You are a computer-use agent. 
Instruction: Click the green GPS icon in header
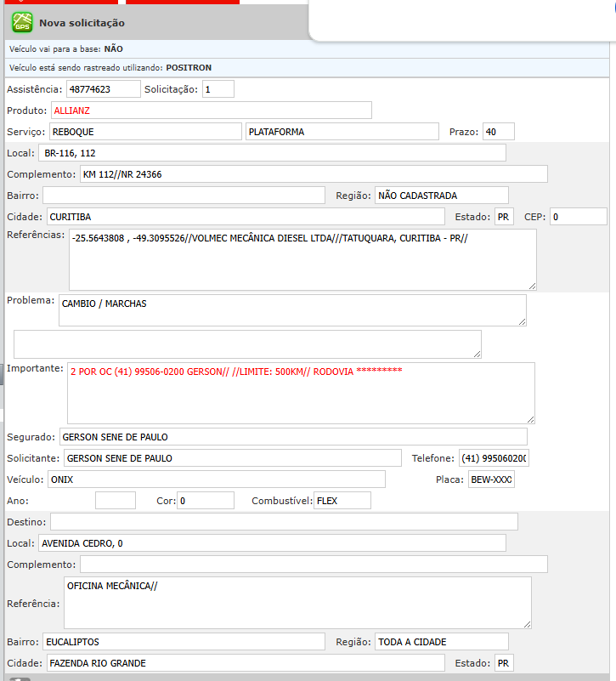(x=21, y=22)
